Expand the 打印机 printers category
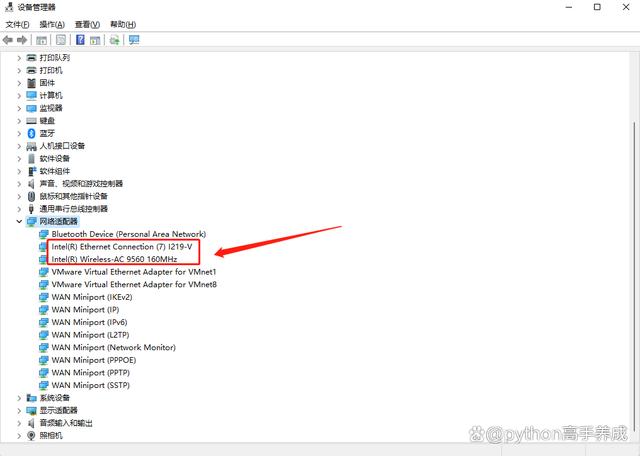Image resolution: width=640 pixels, height=456 pixels. tap(19, 70)
